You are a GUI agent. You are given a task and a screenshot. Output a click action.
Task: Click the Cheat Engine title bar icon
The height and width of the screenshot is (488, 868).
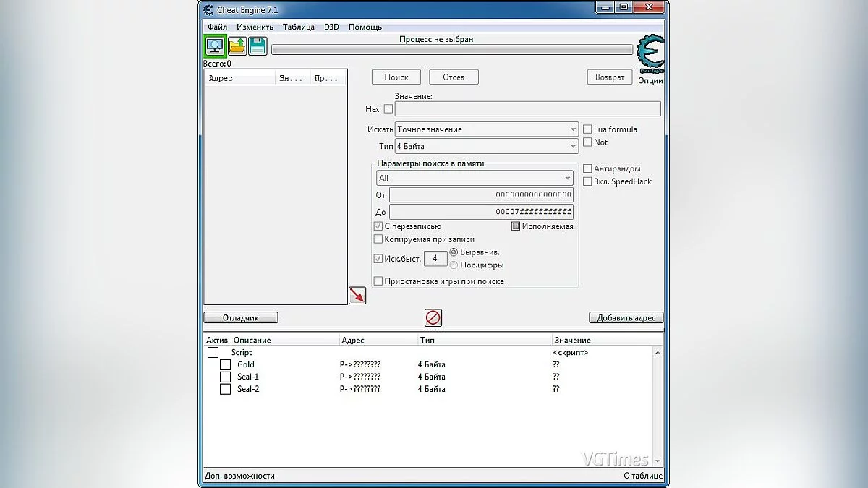tap(208, 9)
